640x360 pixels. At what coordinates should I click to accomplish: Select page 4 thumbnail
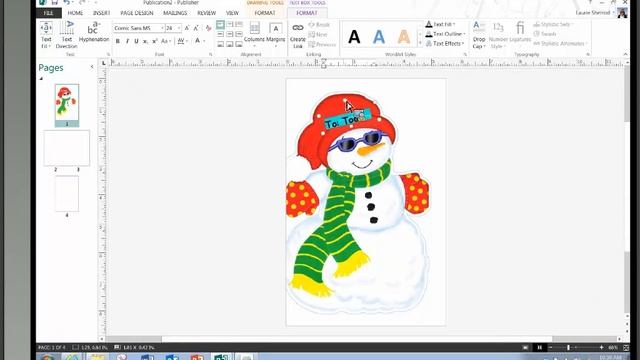67,193
